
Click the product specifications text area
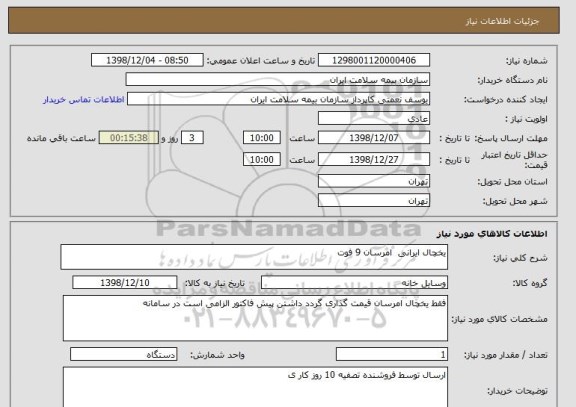pos(255,318)
